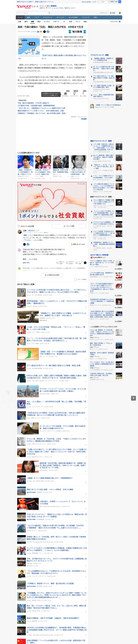Viewport: 138px width, 644px height.
Task: Click the ログイン link
Action: click(x=42, y=8)
